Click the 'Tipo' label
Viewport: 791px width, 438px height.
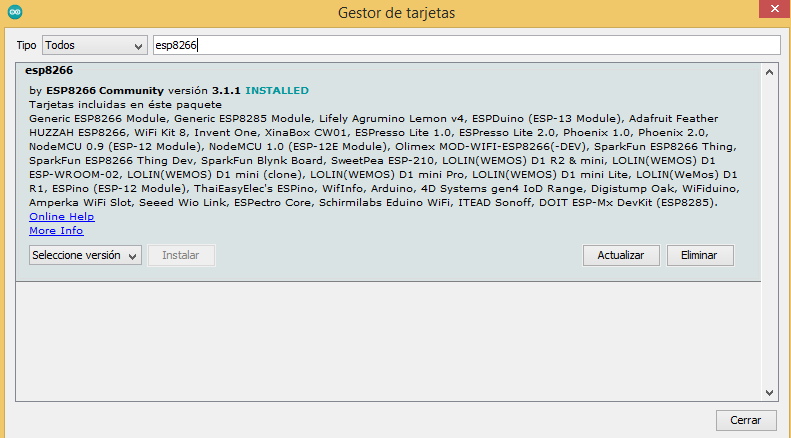point(26,45)
